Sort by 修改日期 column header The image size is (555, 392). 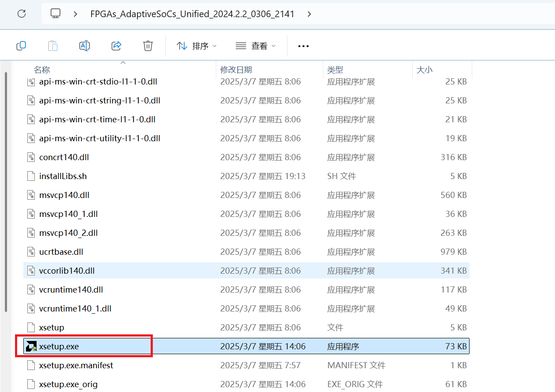(x=236, y=70)
